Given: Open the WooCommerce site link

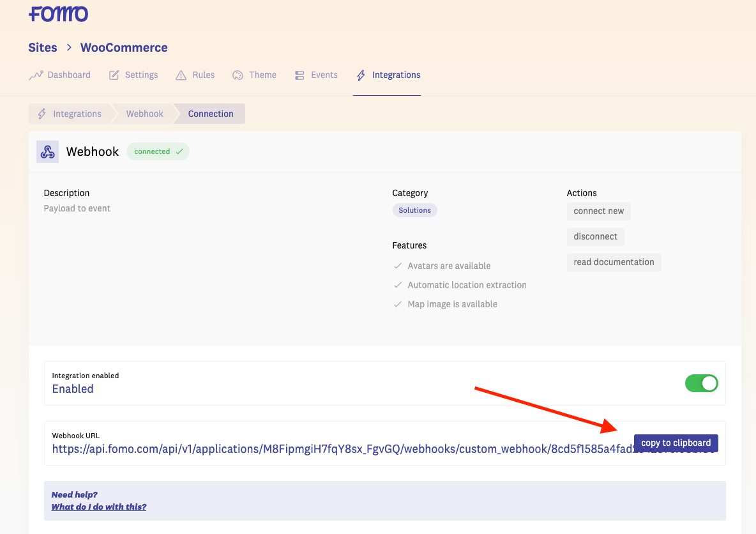Looking at the screenshot, I should (124, 47).
